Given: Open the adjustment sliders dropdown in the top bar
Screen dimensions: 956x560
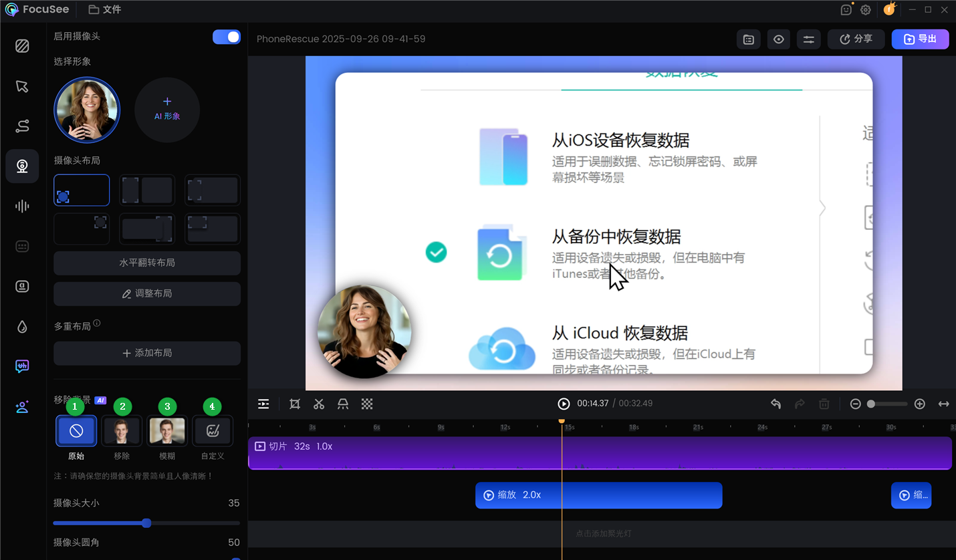Looking at the screenshot, I should 808,39.
